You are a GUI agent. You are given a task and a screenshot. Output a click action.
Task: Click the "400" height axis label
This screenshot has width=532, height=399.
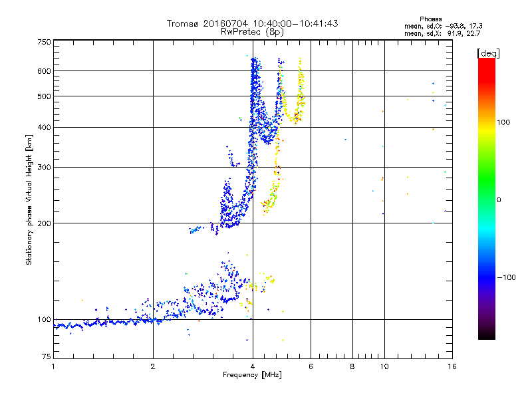44,128
